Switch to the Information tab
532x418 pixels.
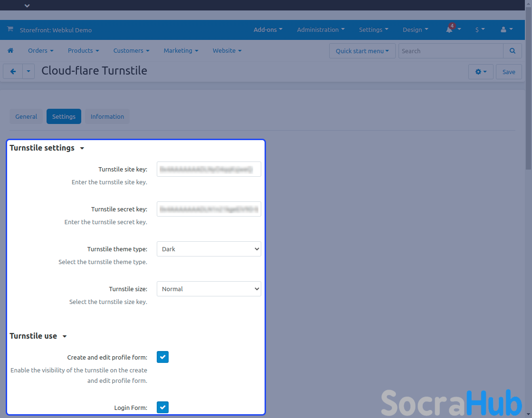coord(107,116)
